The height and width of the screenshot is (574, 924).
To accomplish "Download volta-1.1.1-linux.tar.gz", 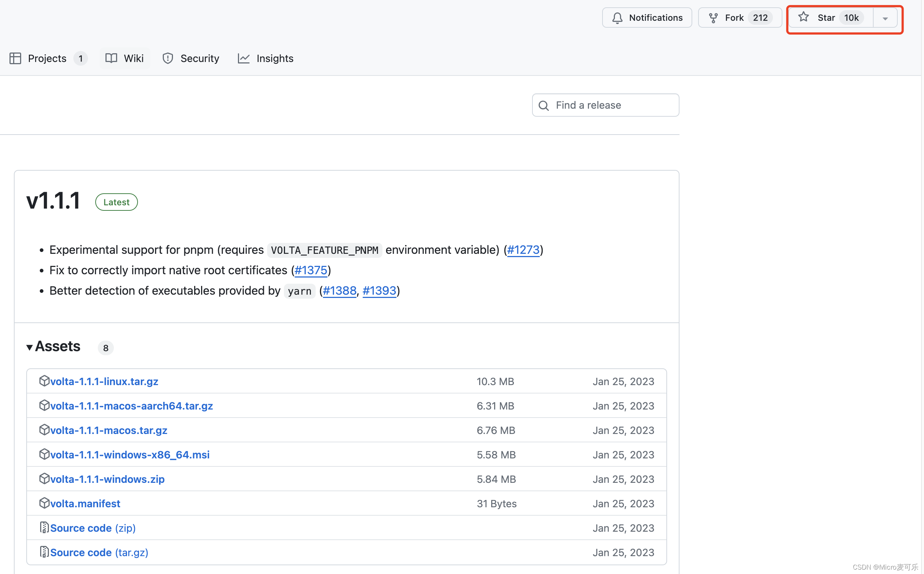I will 104,381.
